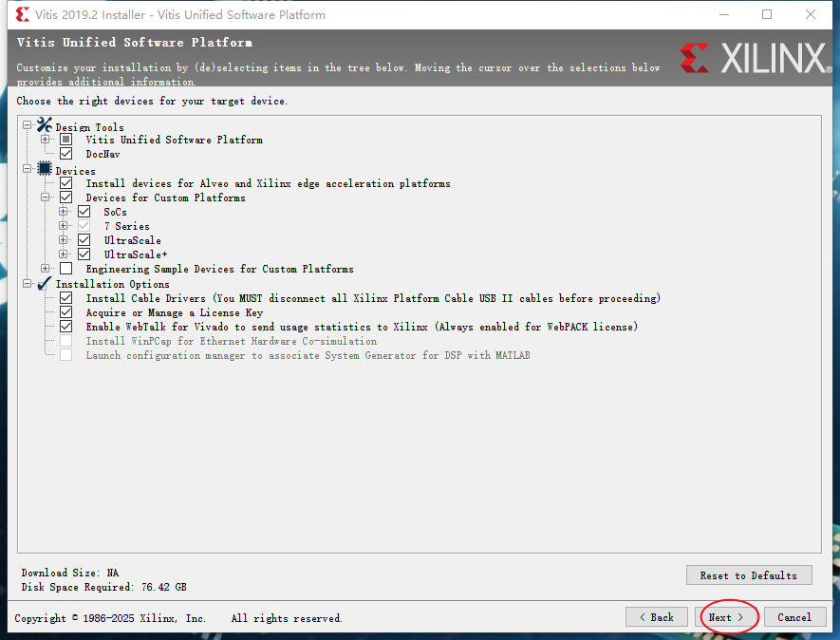Collapse the Devices tree node

(x=27, y=169)
